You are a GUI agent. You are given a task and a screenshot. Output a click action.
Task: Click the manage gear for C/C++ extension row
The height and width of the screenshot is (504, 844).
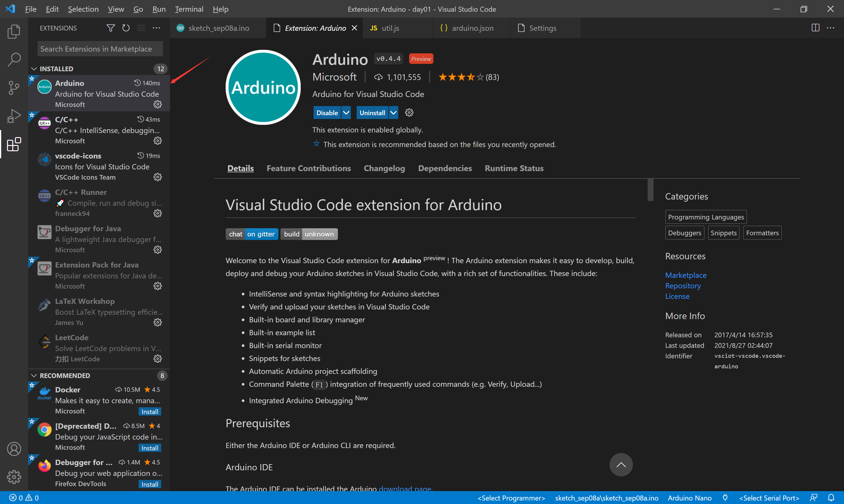[x=158, y=141]
